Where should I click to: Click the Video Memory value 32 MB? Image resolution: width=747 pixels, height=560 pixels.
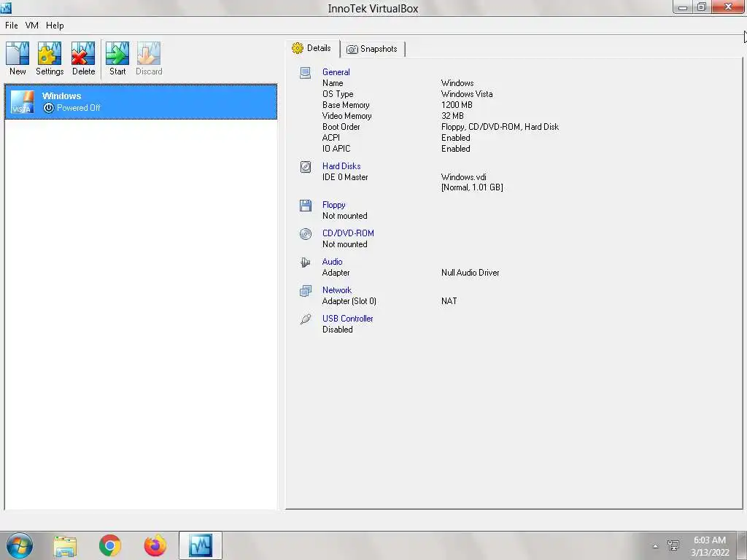(x=452, y=116)
